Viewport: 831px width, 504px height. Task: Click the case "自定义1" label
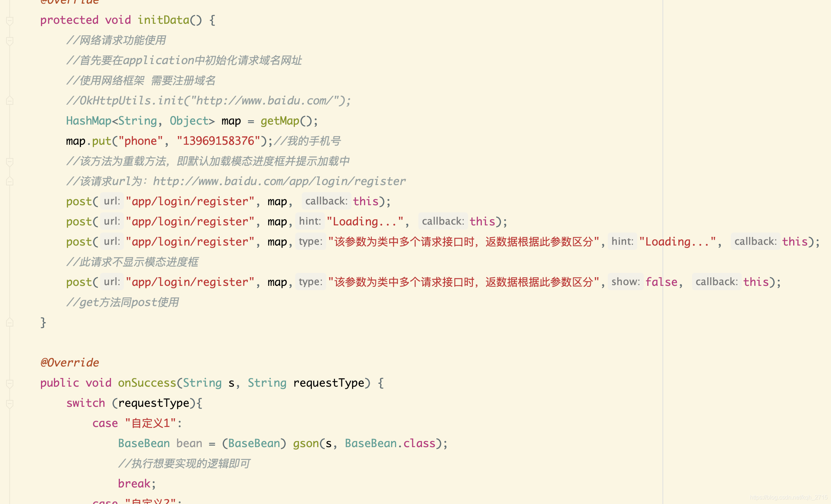point(137,423)
